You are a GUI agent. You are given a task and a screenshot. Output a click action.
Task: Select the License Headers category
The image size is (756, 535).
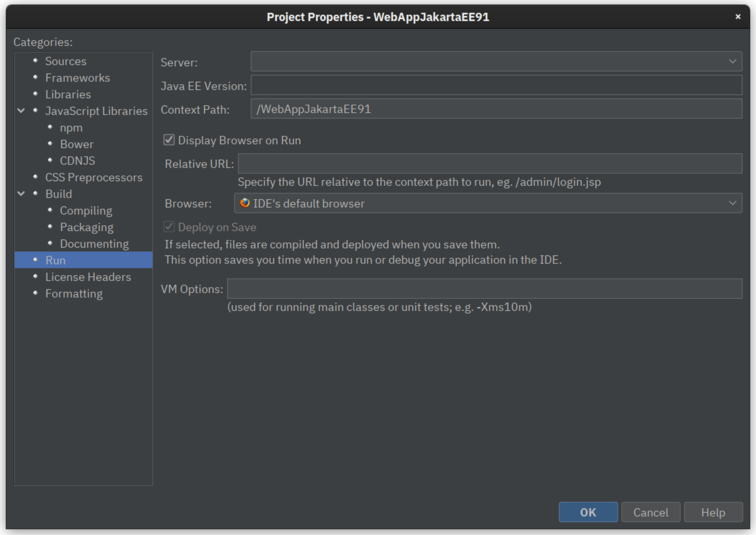coord(88,277)
